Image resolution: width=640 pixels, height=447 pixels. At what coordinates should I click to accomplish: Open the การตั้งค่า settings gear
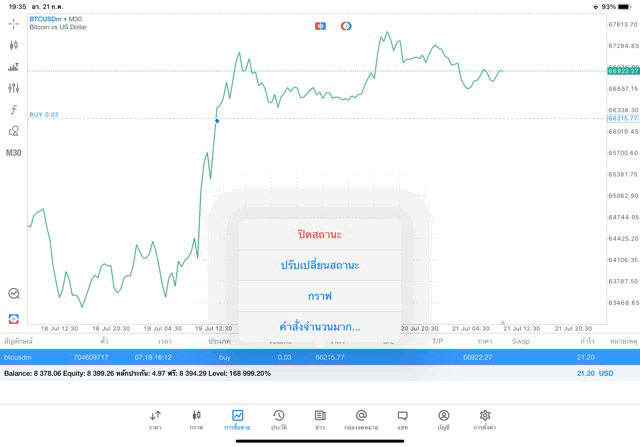485,419
